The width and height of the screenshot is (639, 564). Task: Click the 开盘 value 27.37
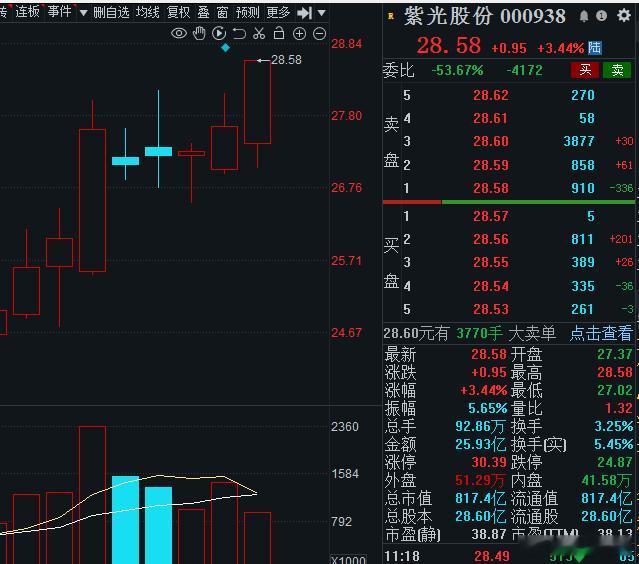[x=614, y=354]
